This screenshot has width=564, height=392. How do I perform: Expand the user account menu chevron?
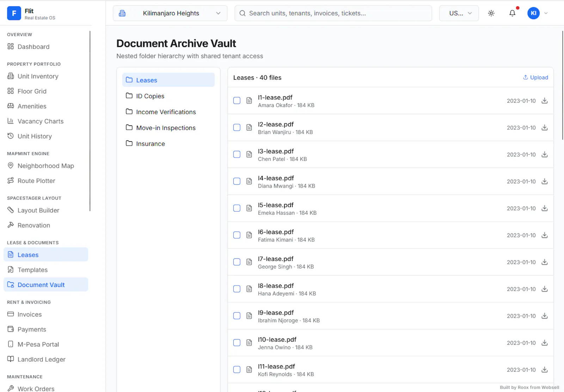click(x=546, y=13)
